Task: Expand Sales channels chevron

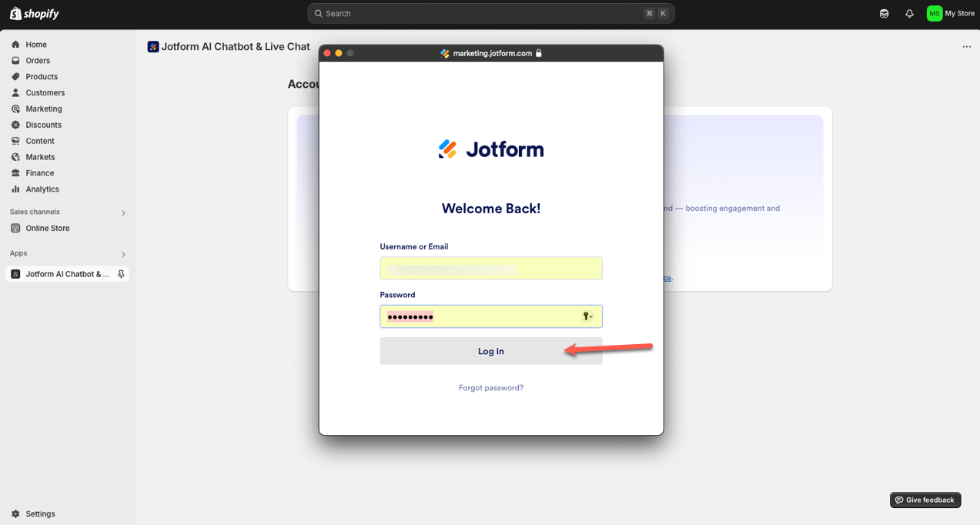Action: (123, 213)
